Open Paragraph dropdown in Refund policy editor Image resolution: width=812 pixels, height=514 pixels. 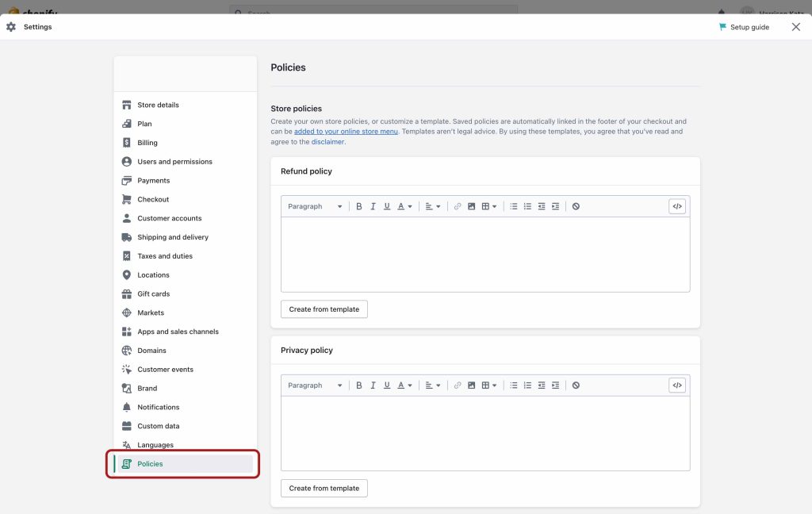tap(315, 206)
